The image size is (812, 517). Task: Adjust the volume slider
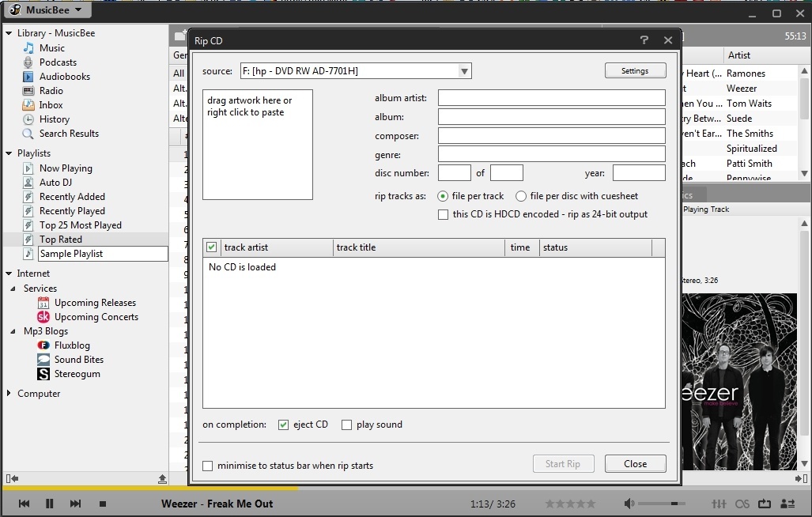662,504
